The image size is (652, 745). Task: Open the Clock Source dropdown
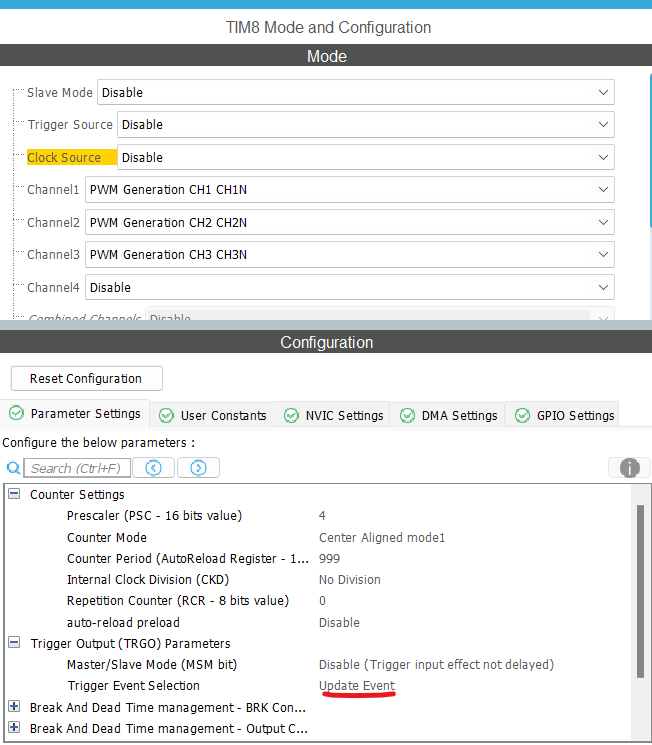[366, 157]
